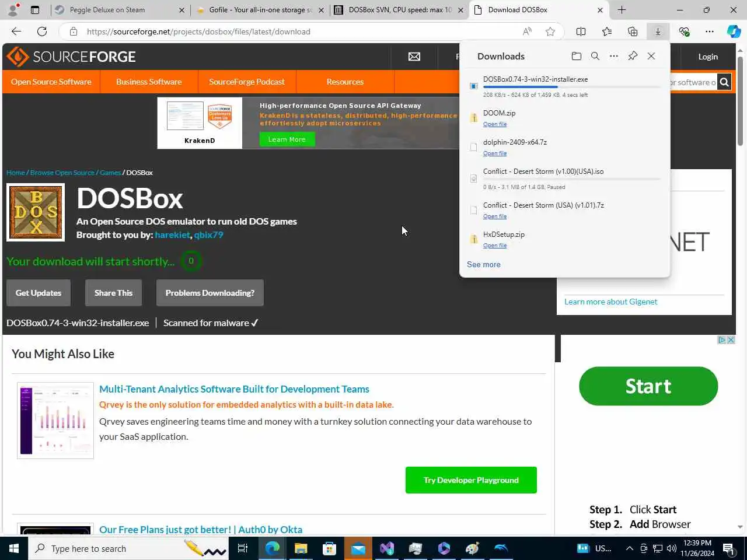
Task: Click Learn More in KrakenD ad
Action: (287, 139)
